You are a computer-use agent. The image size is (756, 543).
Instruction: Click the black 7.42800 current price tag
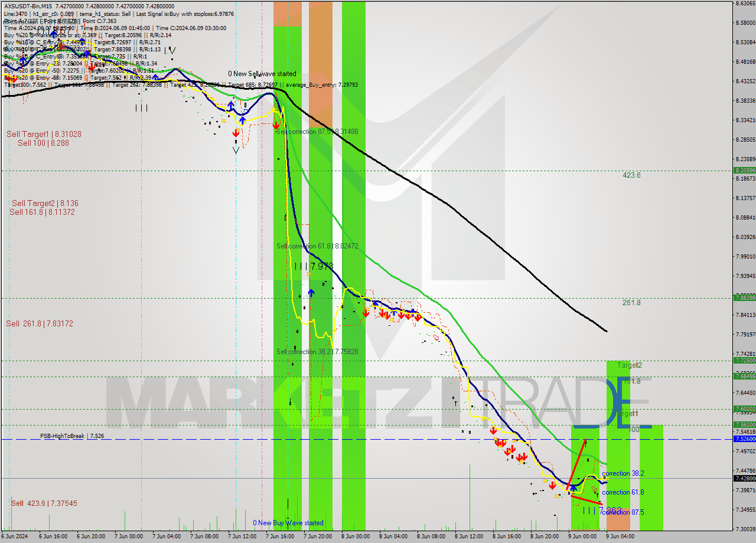pos(744,478)
